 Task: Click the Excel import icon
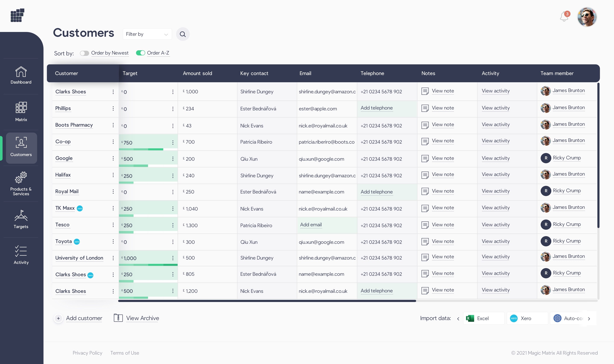click(470, 318)
